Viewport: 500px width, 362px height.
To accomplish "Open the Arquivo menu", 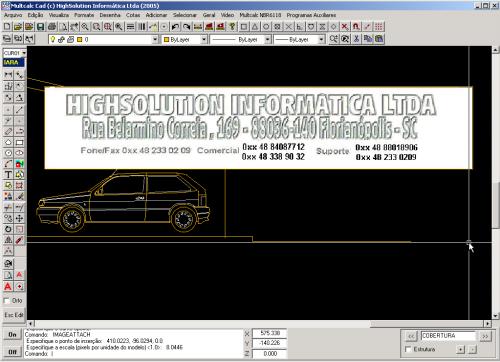I will pyautogui.click(x=13, y=15).
